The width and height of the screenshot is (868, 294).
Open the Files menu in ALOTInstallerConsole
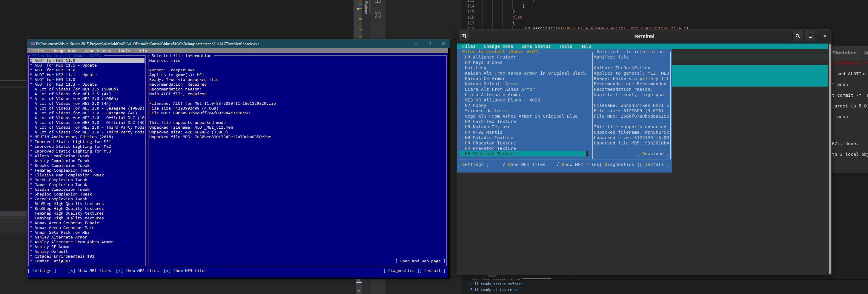pos(38,50)
